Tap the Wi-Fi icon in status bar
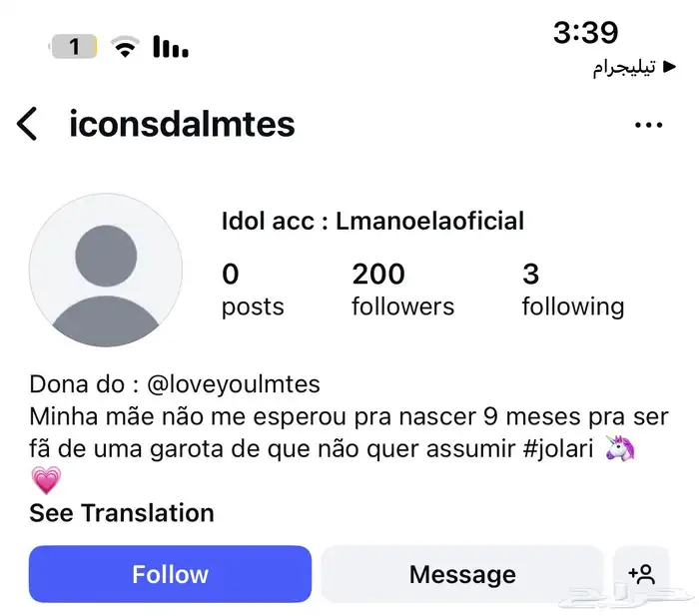This screenshot has width=699, height=616. click(x=125, y=46)
